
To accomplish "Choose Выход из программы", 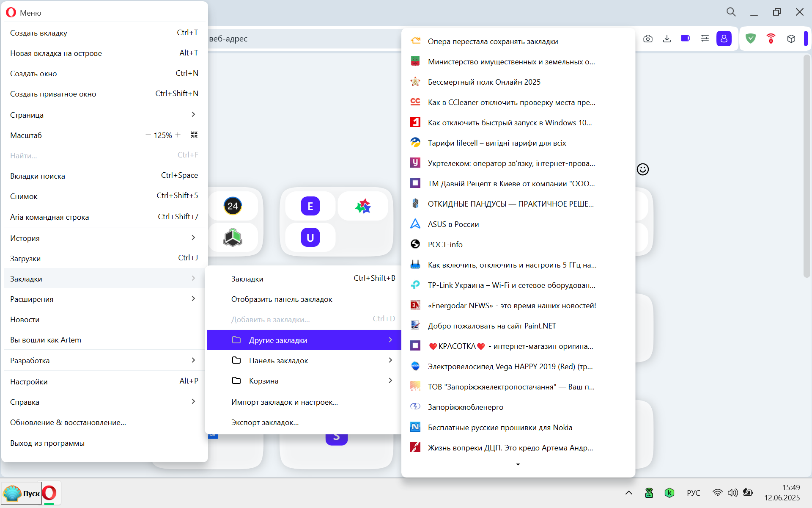I will [x=104, y=443].
